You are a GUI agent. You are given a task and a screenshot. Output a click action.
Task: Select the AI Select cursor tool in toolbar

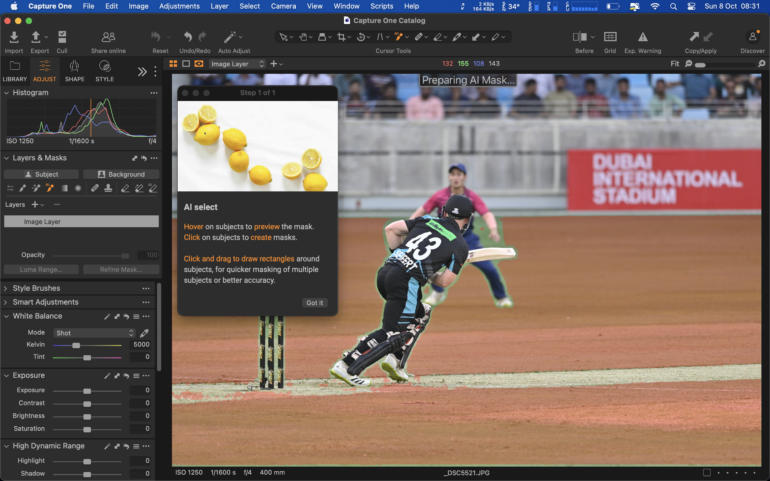click(398, 37)
